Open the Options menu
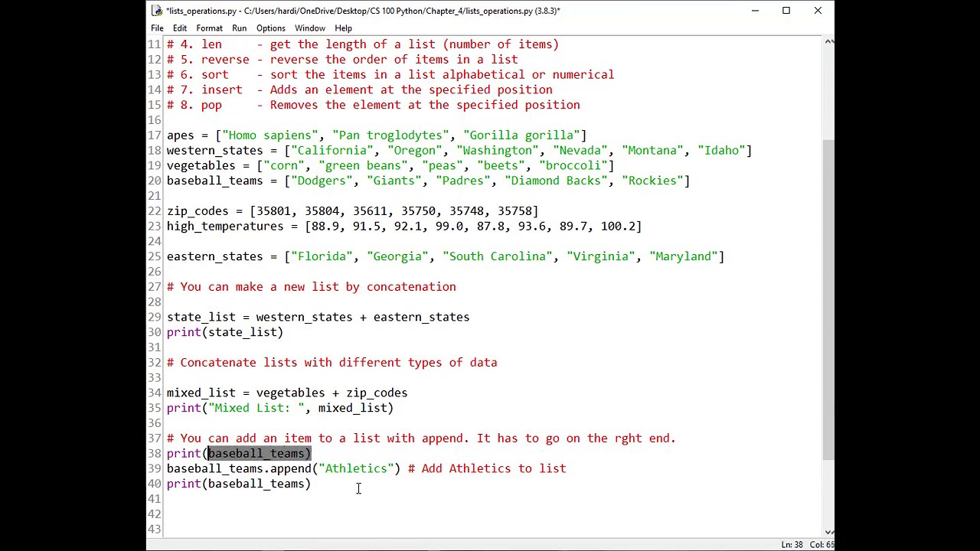Image resolution: width=980 pixels, height=551 pixels. point(271,28)
